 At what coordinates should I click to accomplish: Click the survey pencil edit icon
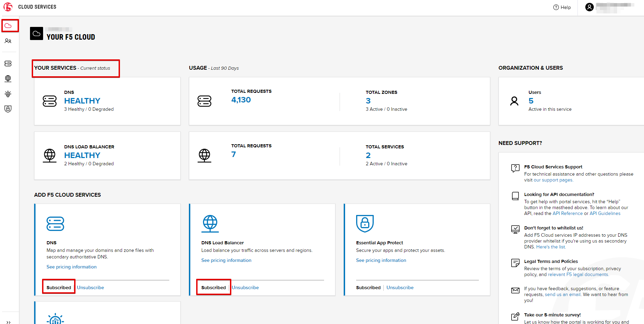(x=515, y=316)
